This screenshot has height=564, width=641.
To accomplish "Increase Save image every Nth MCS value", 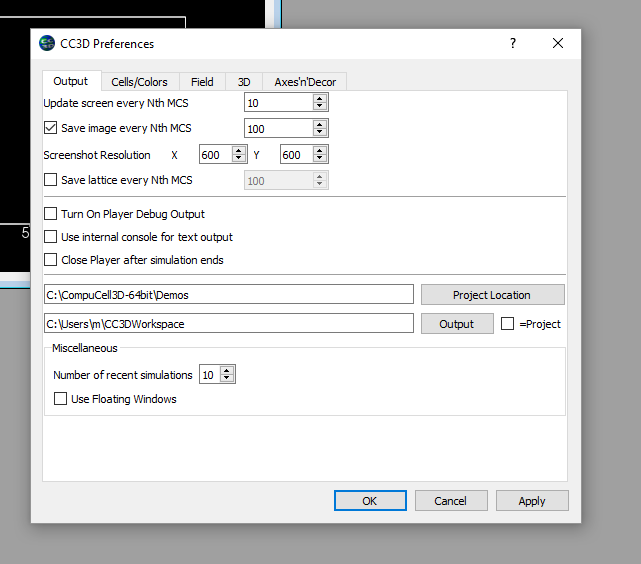I will point(320,124).
